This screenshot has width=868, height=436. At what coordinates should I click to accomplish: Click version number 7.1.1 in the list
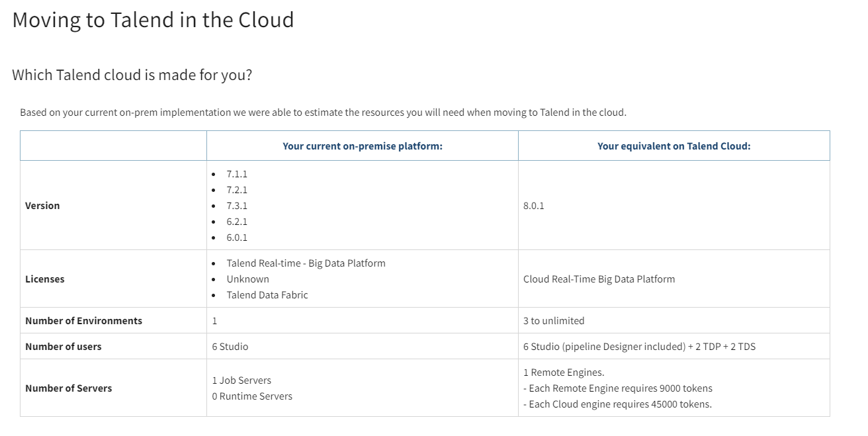tap(236, 173)
